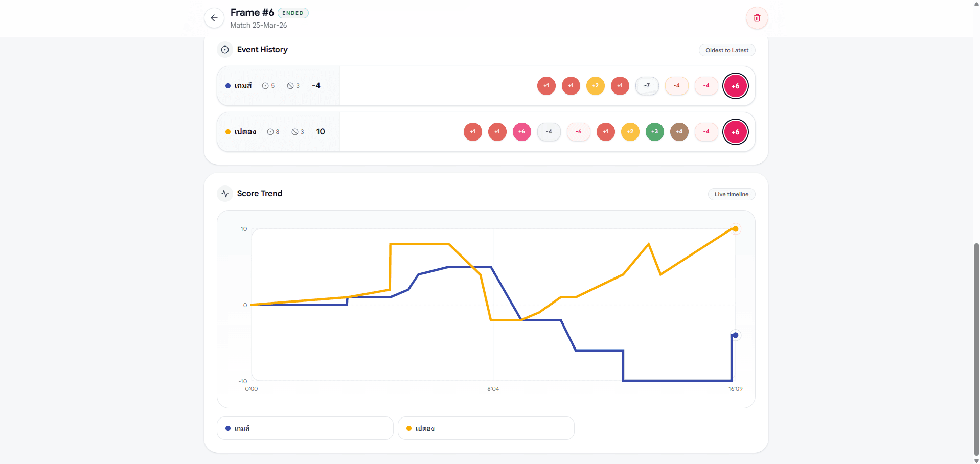Click the Event History clock icon
The height and width of the screenshot is (464, 980).
[x=225, y=50]
